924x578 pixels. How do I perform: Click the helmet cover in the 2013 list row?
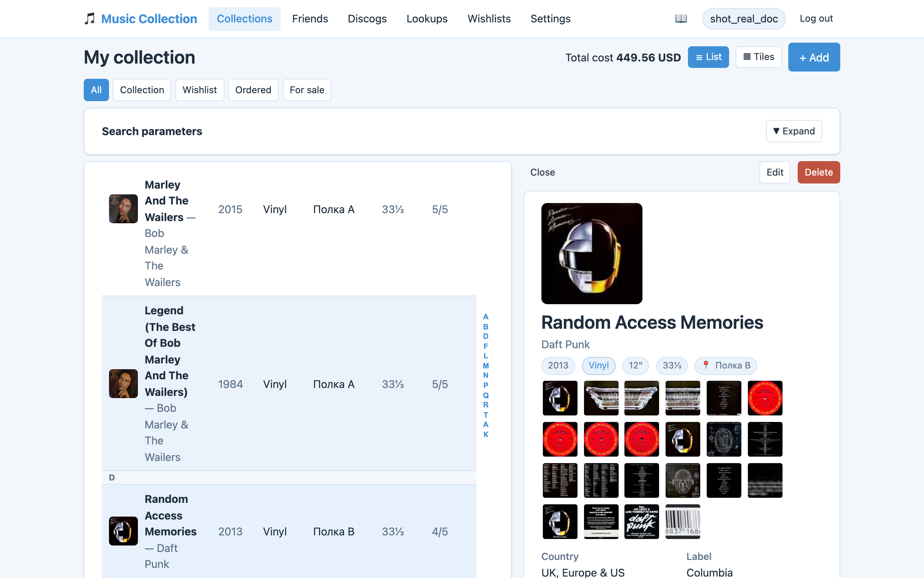[x=123, y=531]
